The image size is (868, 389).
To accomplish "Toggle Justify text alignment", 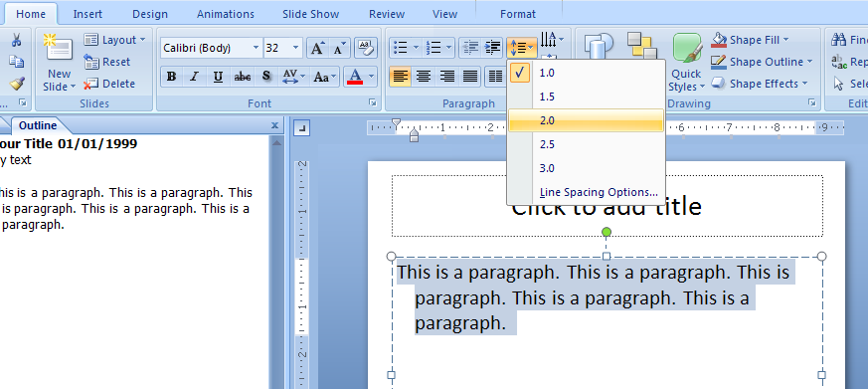I will point(470,77).
